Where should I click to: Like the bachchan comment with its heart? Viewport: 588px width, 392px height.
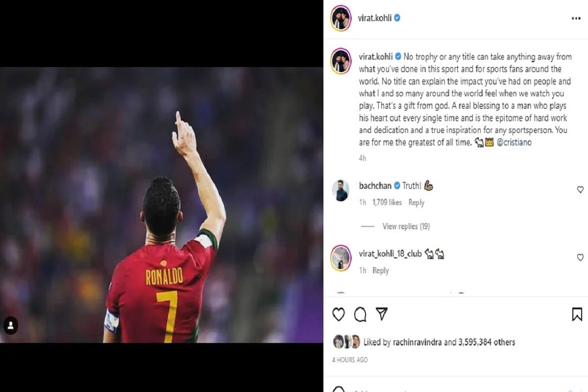[580, 190]
